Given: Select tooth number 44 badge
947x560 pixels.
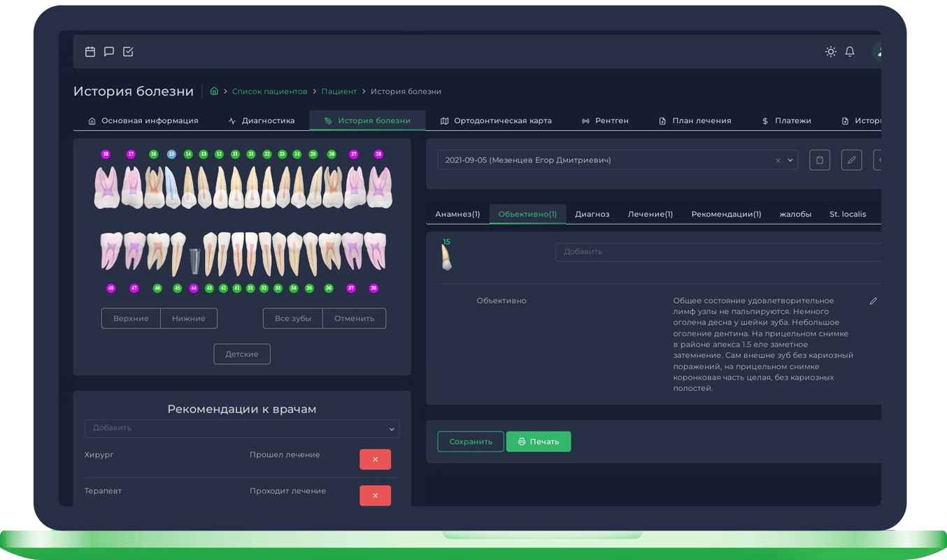Looking at the screenshot, I should [194, 288].
